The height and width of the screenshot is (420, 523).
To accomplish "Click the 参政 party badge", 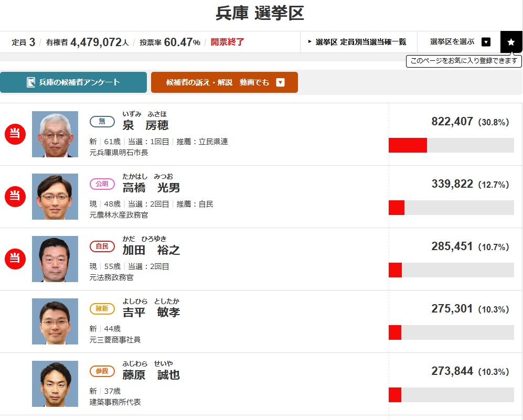I will pos(102,371).
